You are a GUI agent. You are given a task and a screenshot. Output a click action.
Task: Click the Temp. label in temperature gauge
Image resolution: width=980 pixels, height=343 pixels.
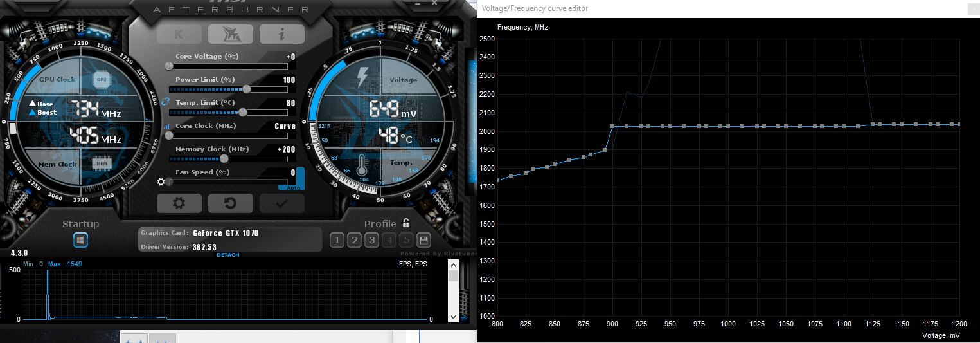[401, 163]
